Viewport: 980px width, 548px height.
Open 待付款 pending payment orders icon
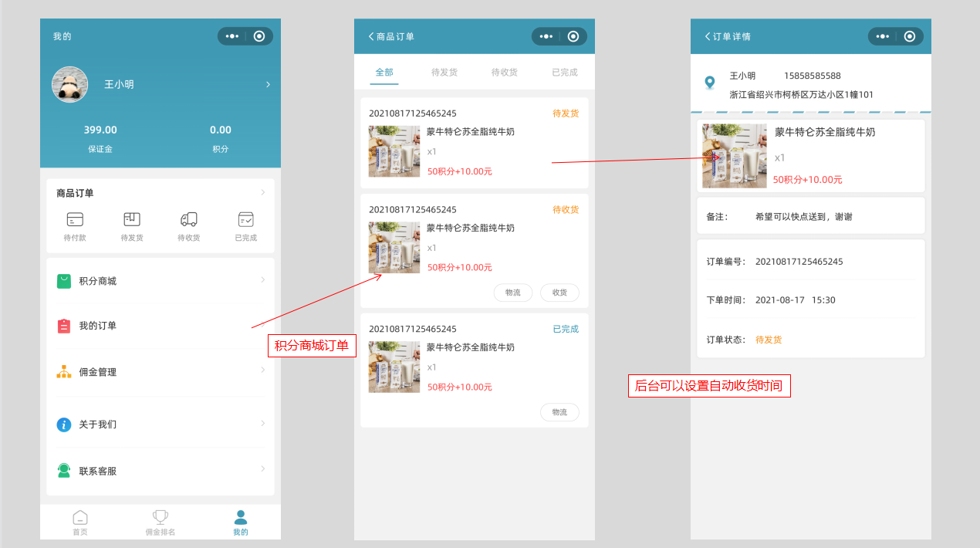point(75,220)
